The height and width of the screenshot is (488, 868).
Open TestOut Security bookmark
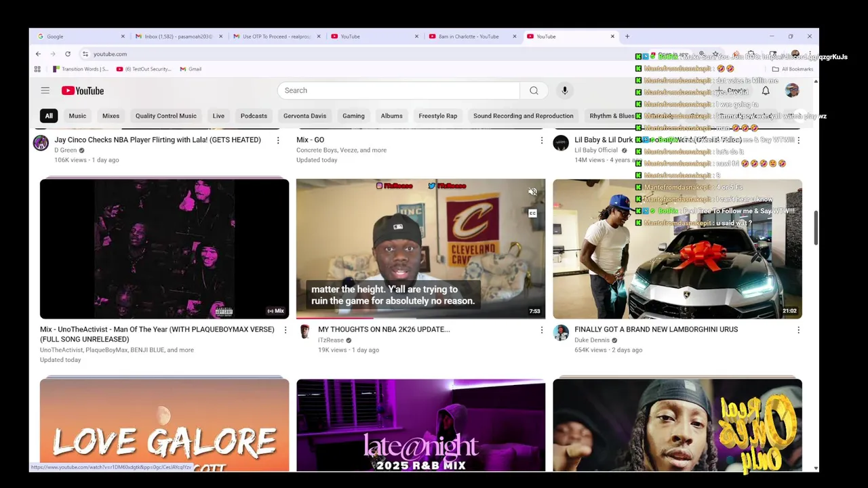144,68
